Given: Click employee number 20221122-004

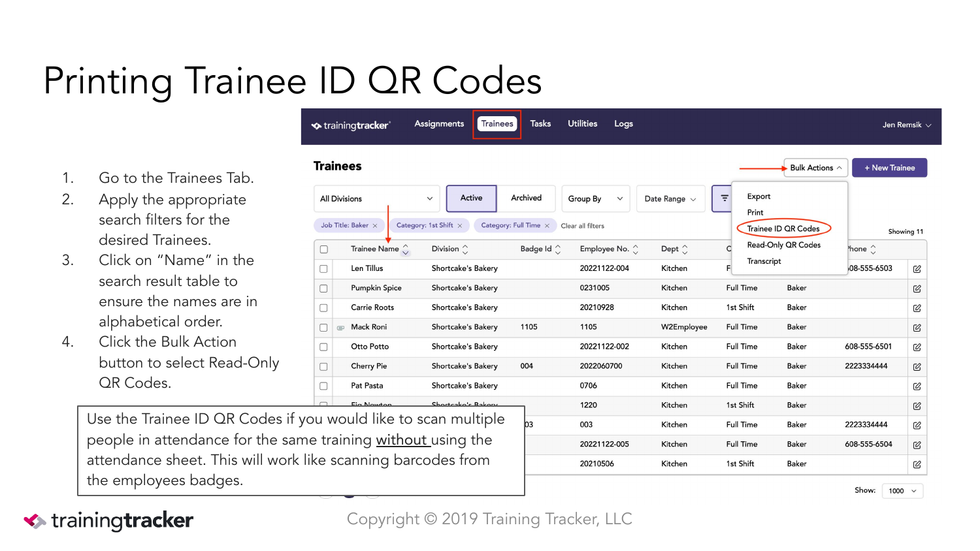Looking at the screenshot, I should pyautogui.click(x=604, y=268).
